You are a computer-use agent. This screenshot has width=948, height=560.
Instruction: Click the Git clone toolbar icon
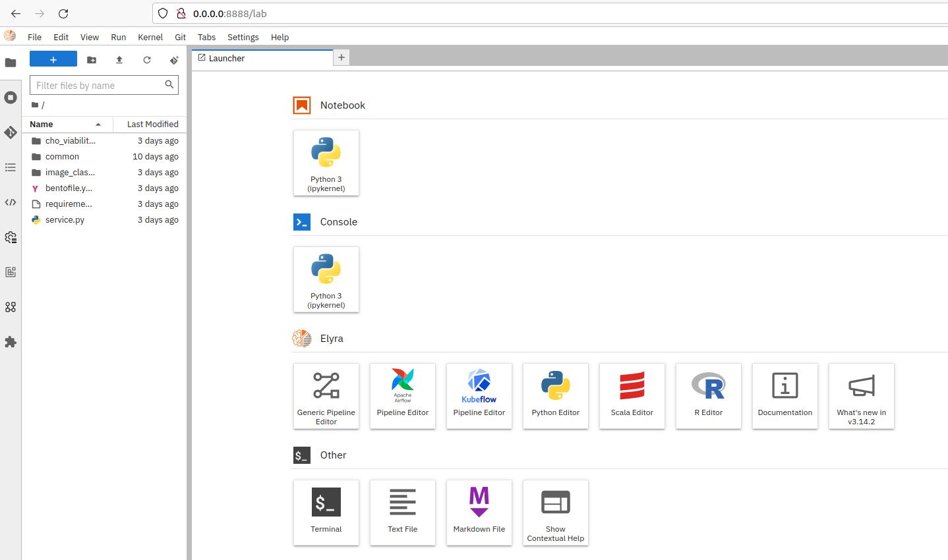(174, 59)
